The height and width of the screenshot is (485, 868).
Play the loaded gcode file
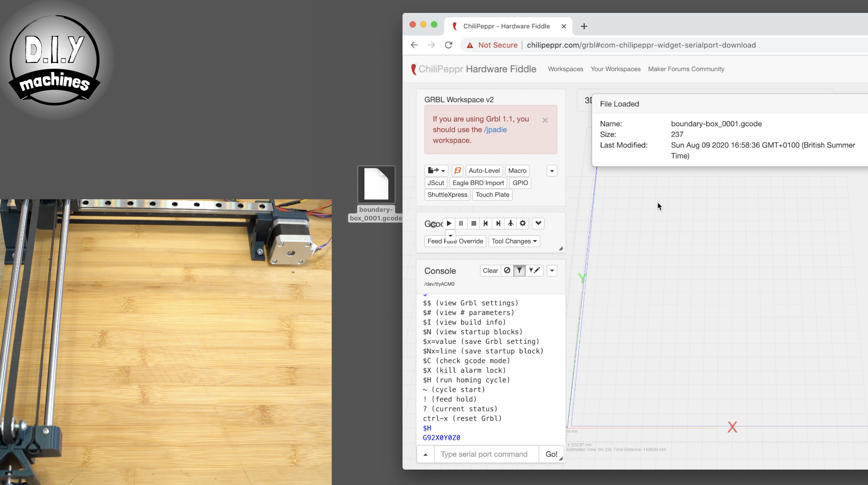tap(449, 223)
